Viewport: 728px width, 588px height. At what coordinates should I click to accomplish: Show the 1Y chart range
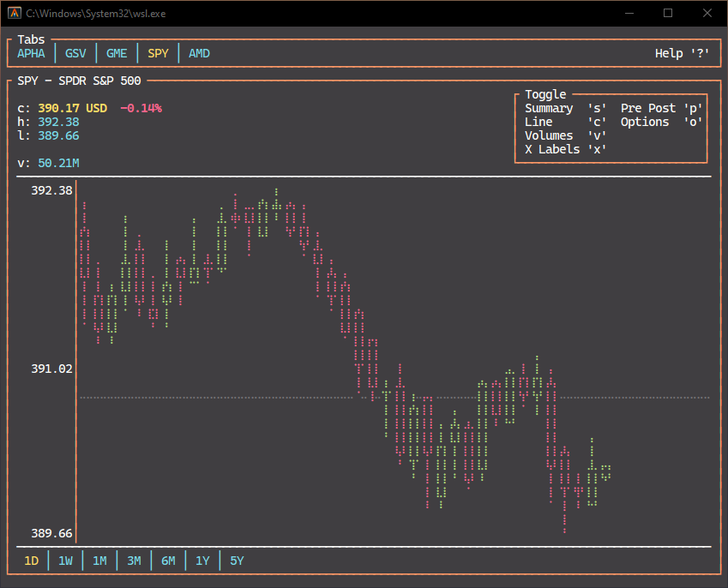click(202, 561)
